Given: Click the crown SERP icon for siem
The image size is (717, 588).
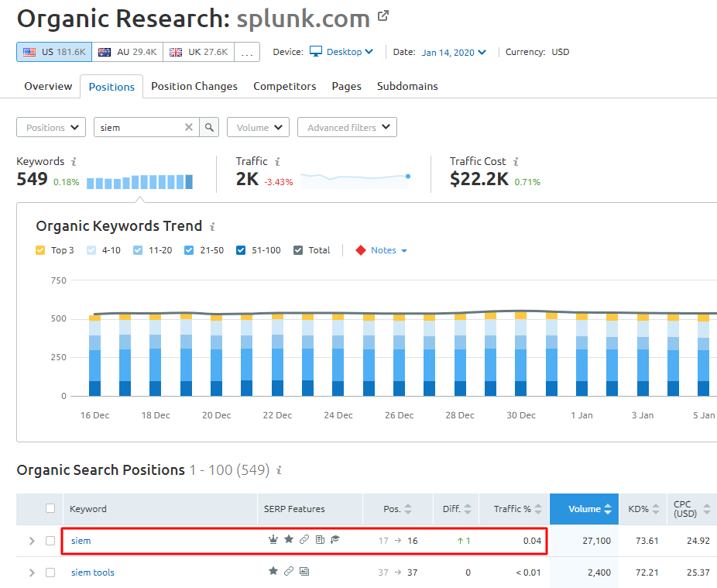Looking at the screenshot, I should (x=273, y=539).
